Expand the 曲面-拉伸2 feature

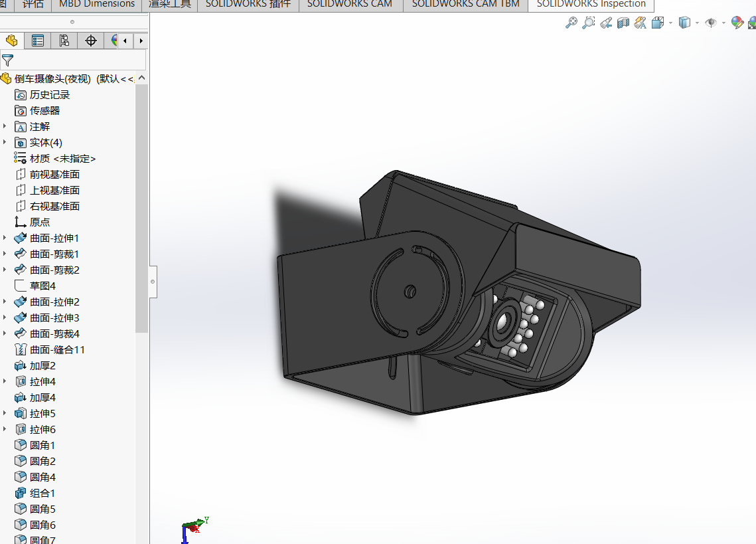tap(5, 302)
